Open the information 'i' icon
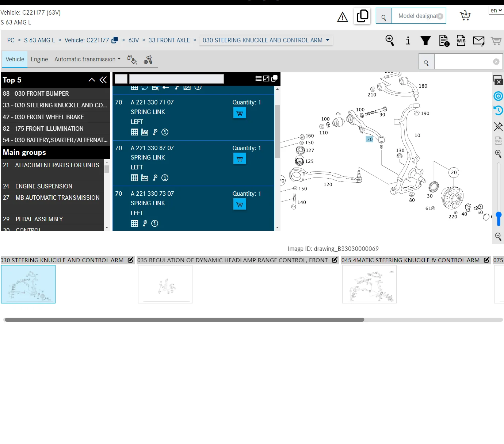The image size is (504, 444). pyautogui.click(x=408, y=40)
